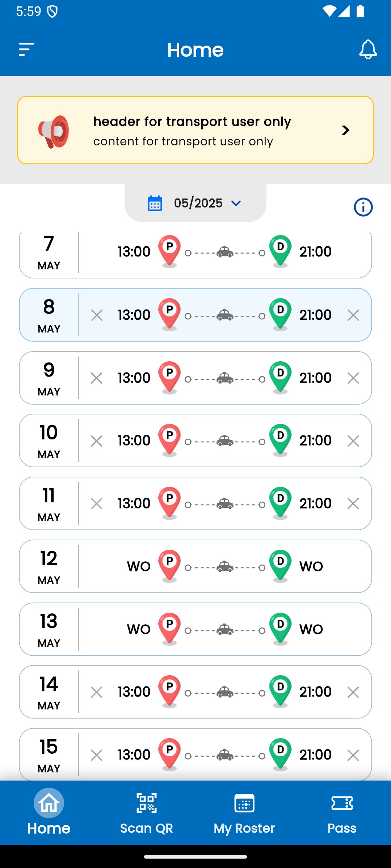
Task: Cancel pickup on 11 May
Action: tap(97, 503)
